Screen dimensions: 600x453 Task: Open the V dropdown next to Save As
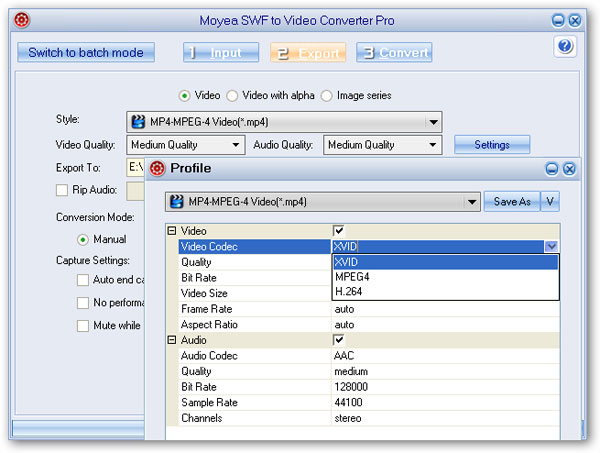[x=550, y=201]
